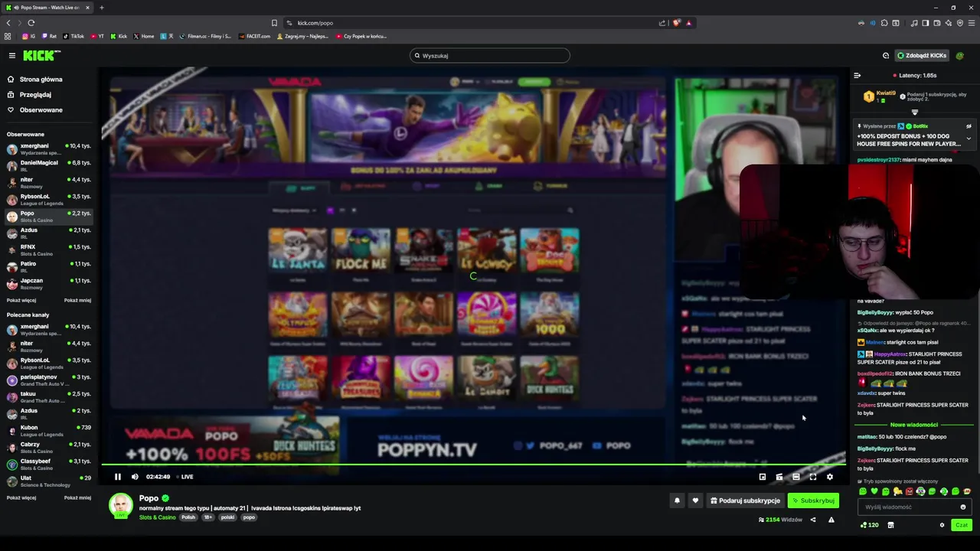Open player settings gear
The height and width of the screenshot is (551, 980).
[x=829, y=477]
